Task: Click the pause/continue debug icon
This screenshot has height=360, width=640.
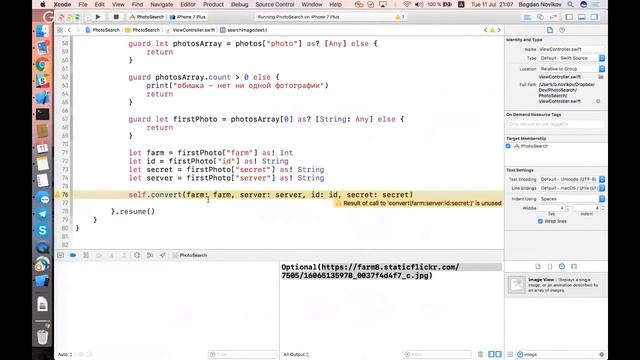Action: (x=86, y=255)
